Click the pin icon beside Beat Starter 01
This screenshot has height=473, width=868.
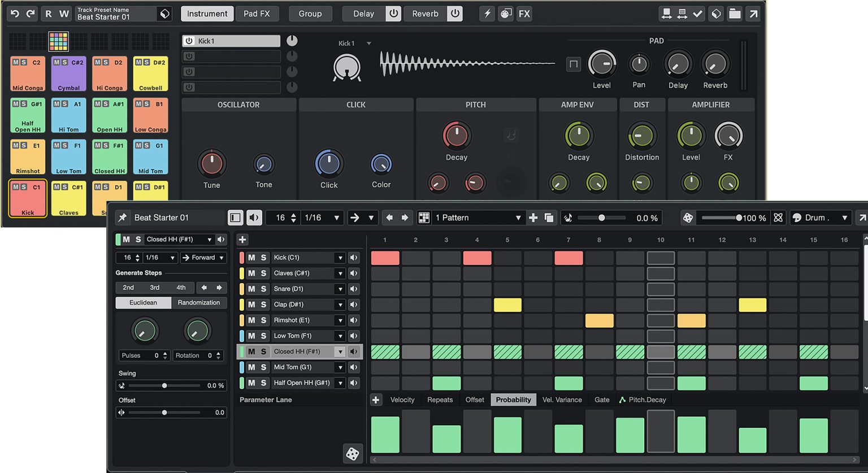click(123, 217)
